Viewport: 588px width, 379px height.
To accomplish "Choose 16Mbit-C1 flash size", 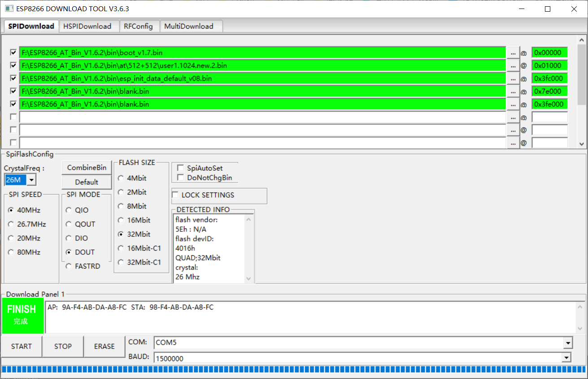I will click(139, 248).
